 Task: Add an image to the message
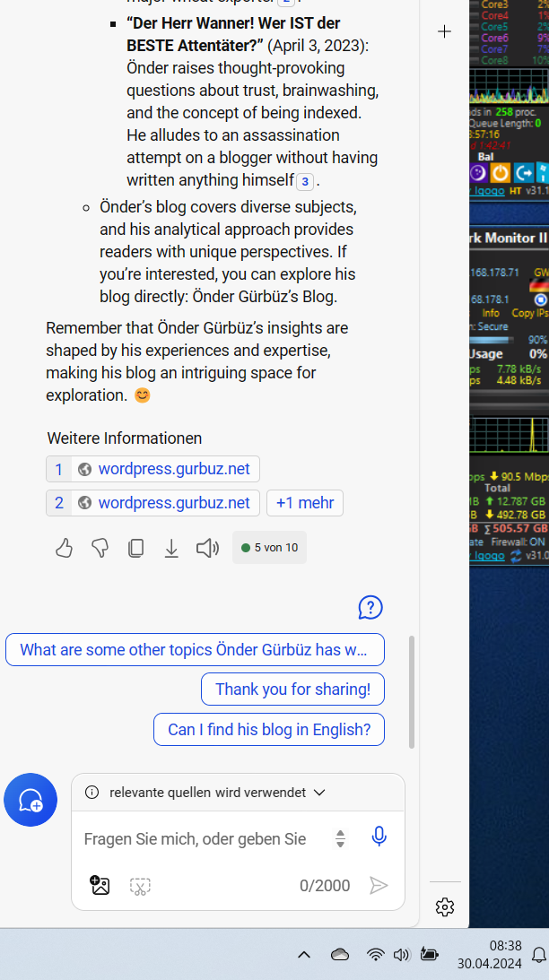coord(100,886)
